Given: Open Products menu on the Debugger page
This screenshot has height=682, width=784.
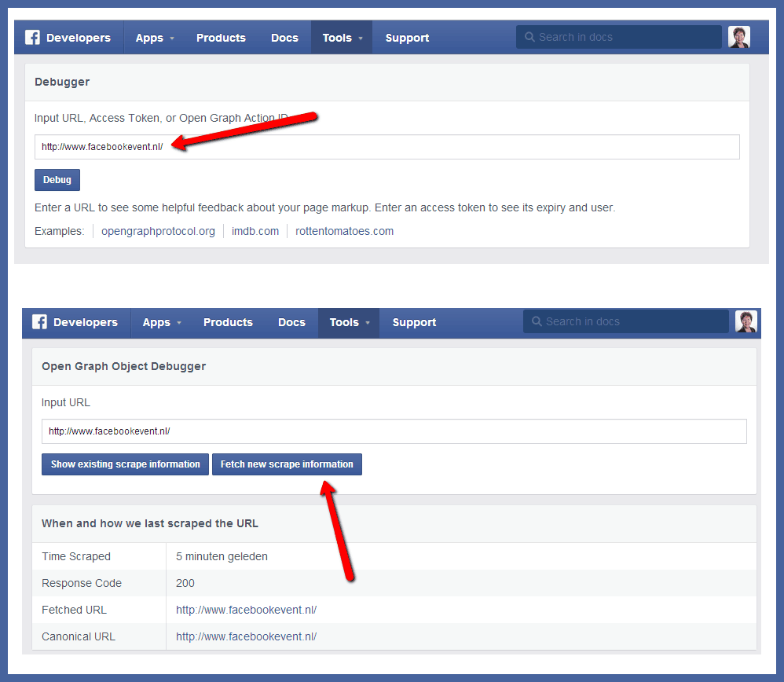Looking at the screenshot, I should click(221, 38).
